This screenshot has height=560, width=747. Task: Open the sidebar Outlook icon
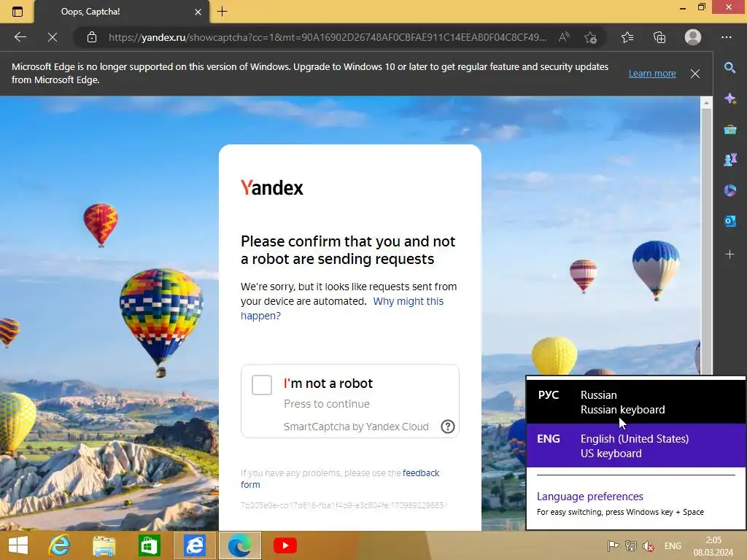pos(729,221)
